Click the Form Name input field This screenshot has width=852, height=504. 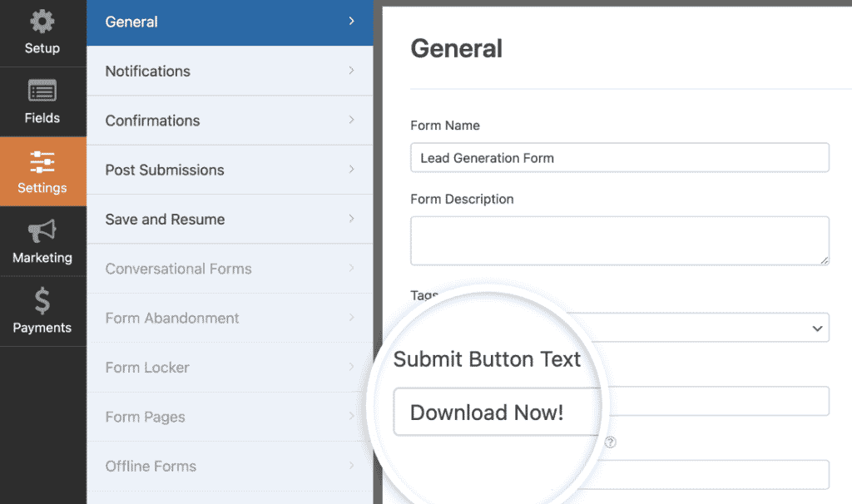tap(620, 157)
